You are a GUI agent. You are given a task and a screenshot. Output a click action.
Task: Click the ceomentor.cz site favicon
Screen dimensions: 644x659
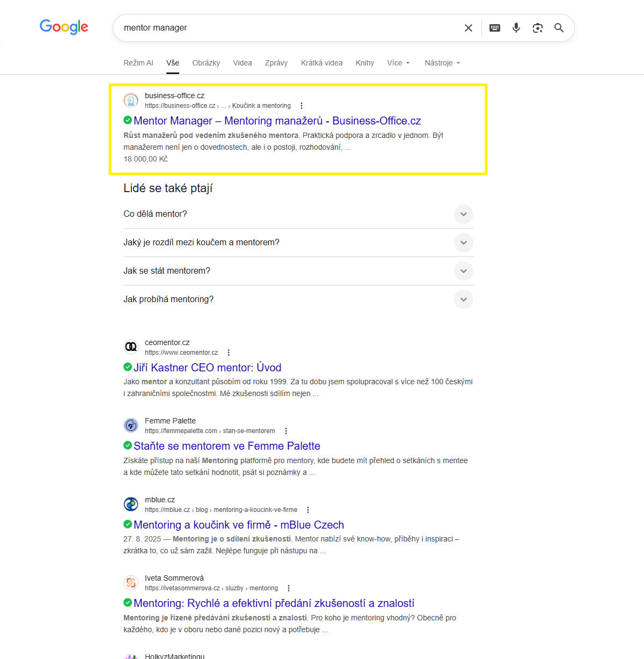(130, 347)
